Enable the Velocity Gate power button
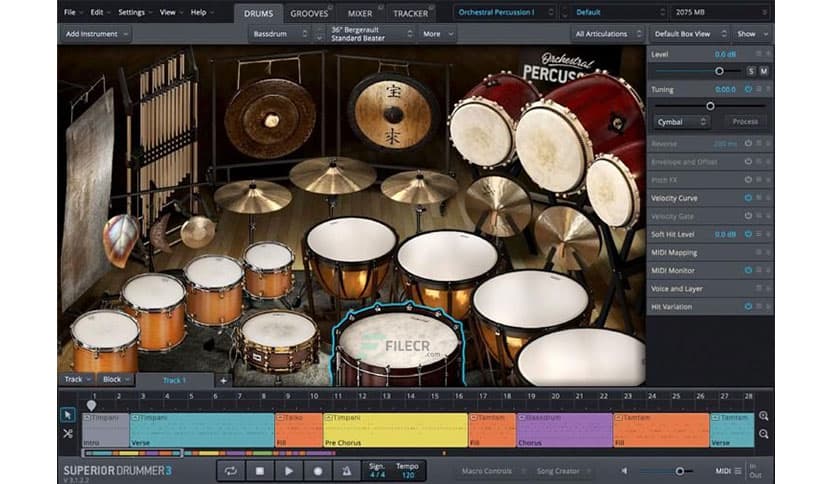 tap(748, 216)
